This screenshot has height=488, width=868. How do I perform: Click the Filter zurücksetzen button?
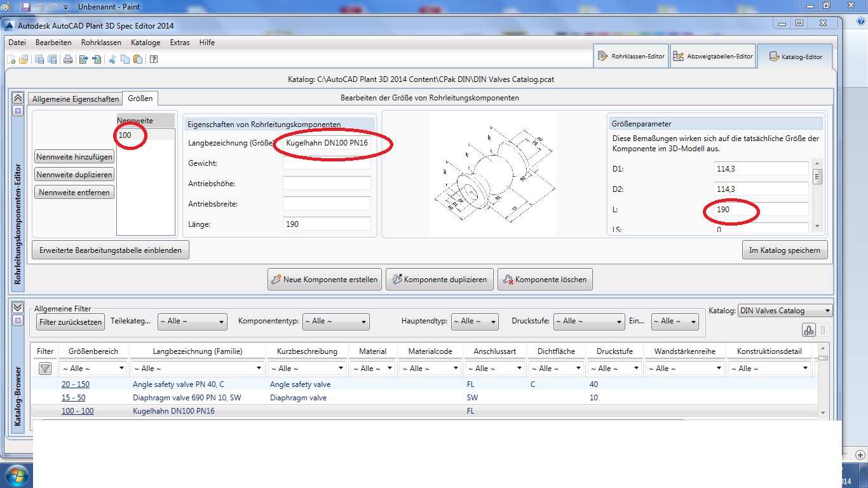point(70,322)
